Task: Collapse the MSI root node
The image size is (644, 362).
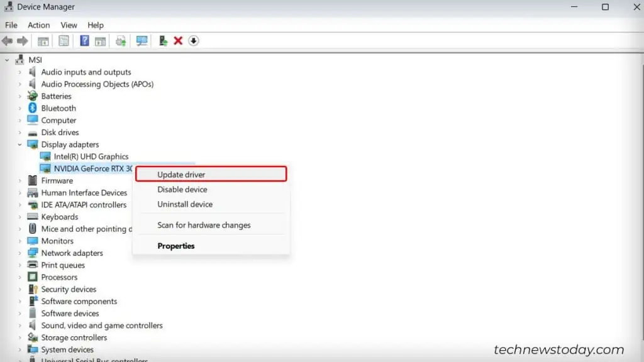Action: pos(7,60)
